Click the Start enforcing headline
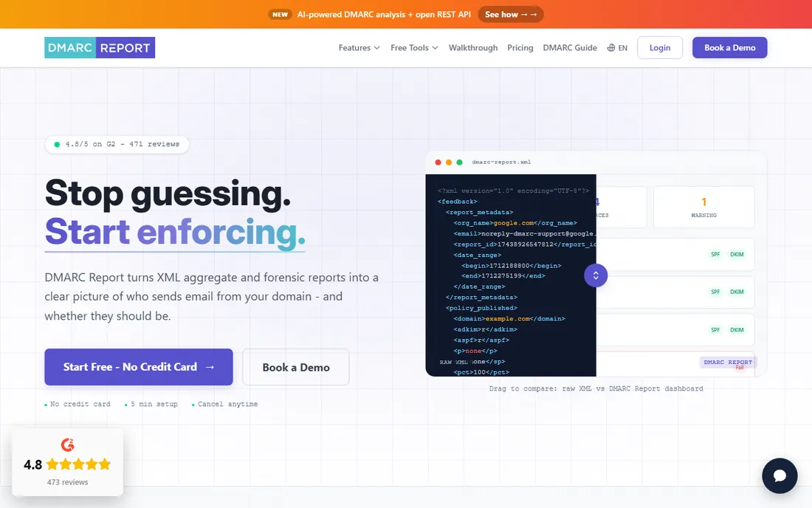 pos(175,232)
